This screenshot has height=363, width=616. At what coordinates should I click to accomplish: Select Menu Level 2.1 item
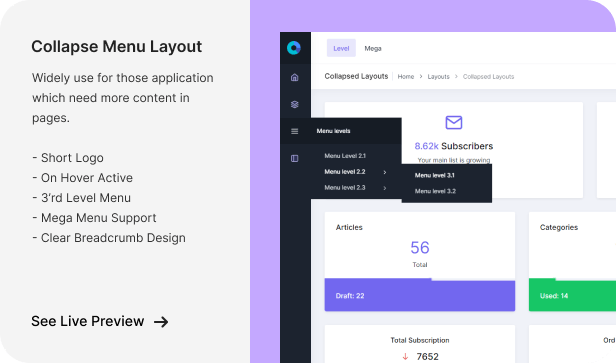[345, 156]
